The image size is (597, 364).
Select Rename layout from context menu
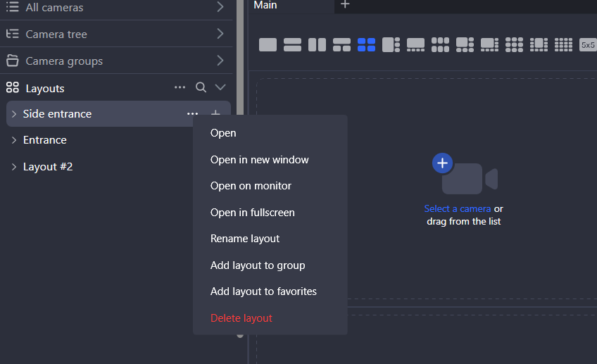tap(244, 239)
